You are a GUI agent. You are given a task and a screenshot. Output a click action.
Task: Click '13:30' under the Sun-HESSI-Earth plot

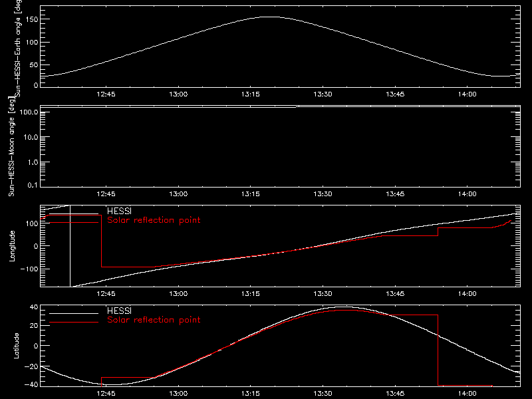coord(323,94)
